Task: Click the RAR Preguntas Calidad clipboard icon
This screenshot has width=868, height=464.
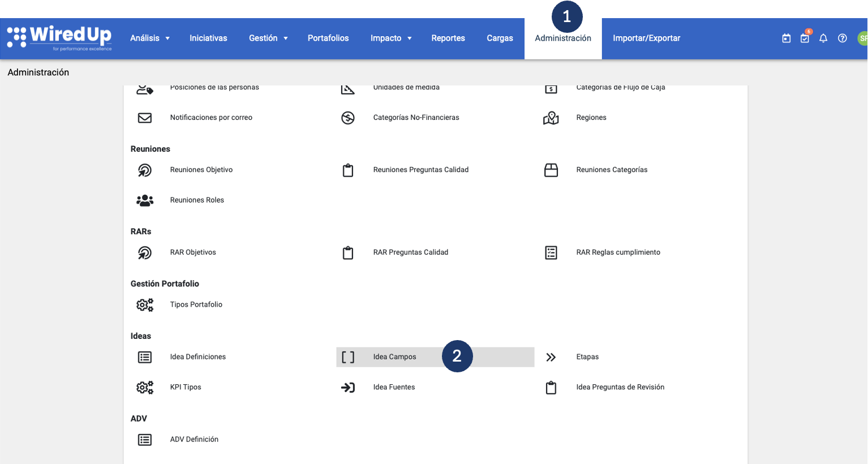Action: [x=348, y=252]
